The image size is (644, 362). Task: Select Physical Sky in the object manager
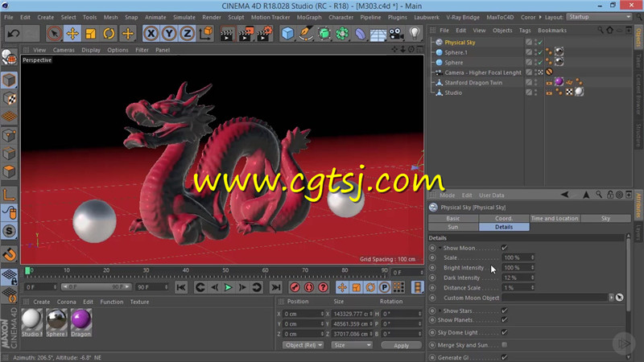click(460, 43)
